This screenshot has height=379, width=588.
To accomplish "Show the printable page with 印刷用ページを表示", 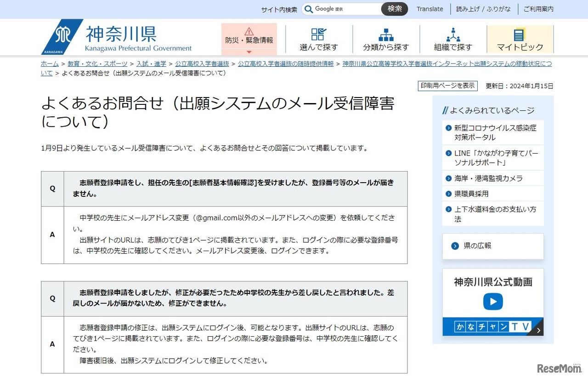I will click(x=447, y=86).
